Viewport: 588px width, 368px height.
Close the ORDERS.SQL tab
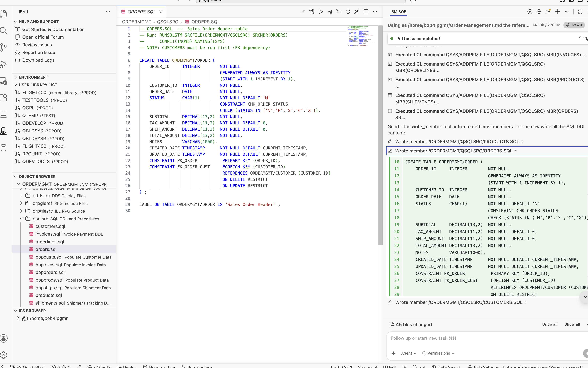coord(161,12)
